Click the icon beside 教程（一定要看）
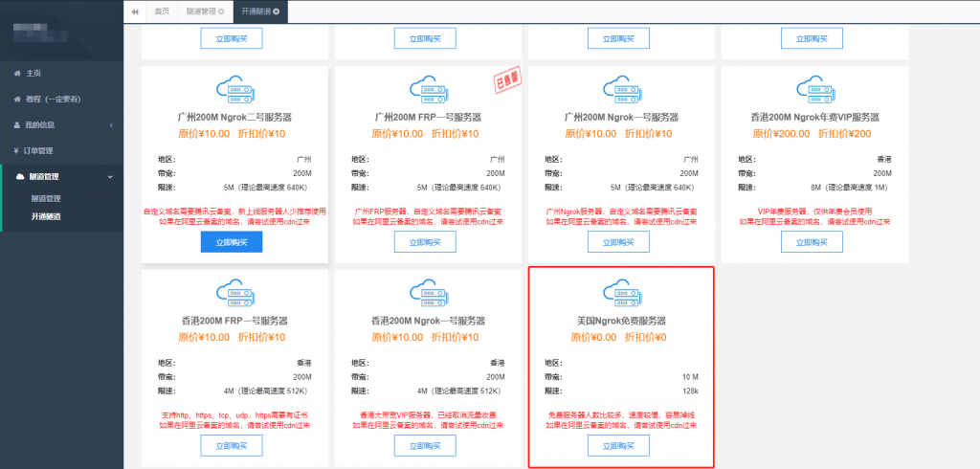Image resolution: width=980 pixels, height=469 pixels. coord(17,99)
